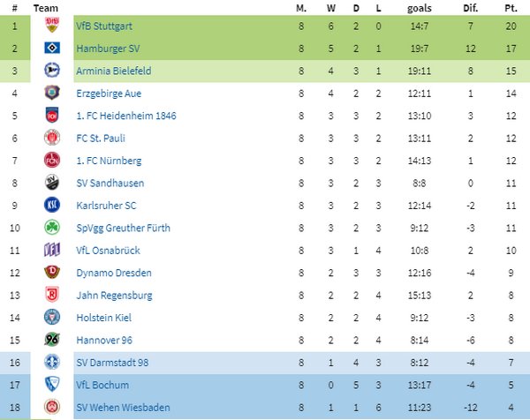530x420 pixels.
Task: Select the VfL Osnabrück team name
Action: (110, 250)
